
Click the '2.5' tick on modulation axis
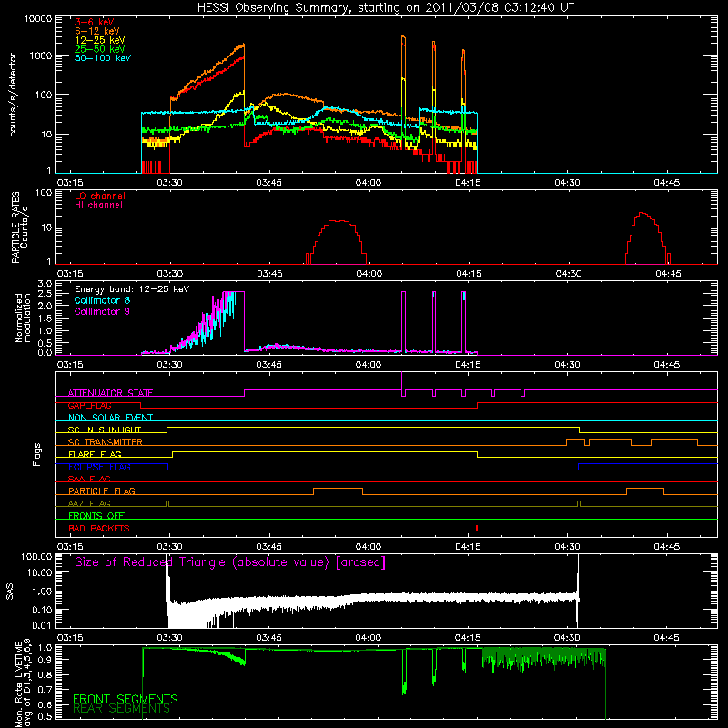(45, 294)
